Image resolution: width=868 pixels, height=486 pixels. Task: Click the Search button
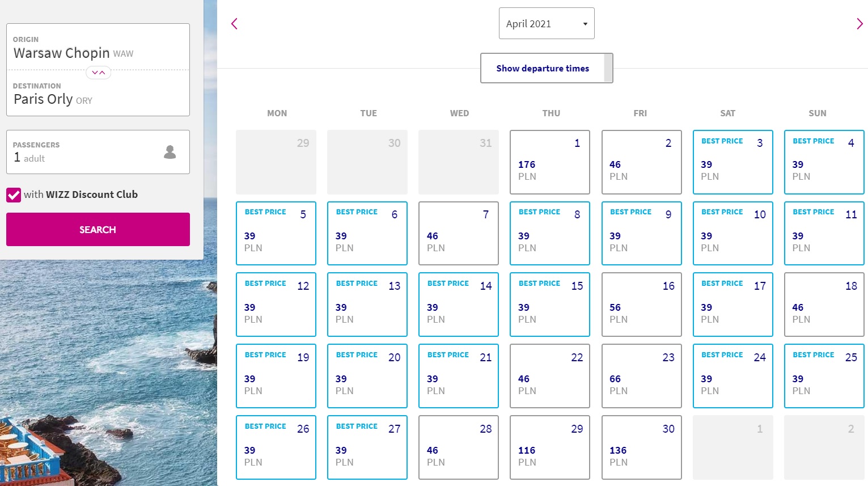click(98, 230)
